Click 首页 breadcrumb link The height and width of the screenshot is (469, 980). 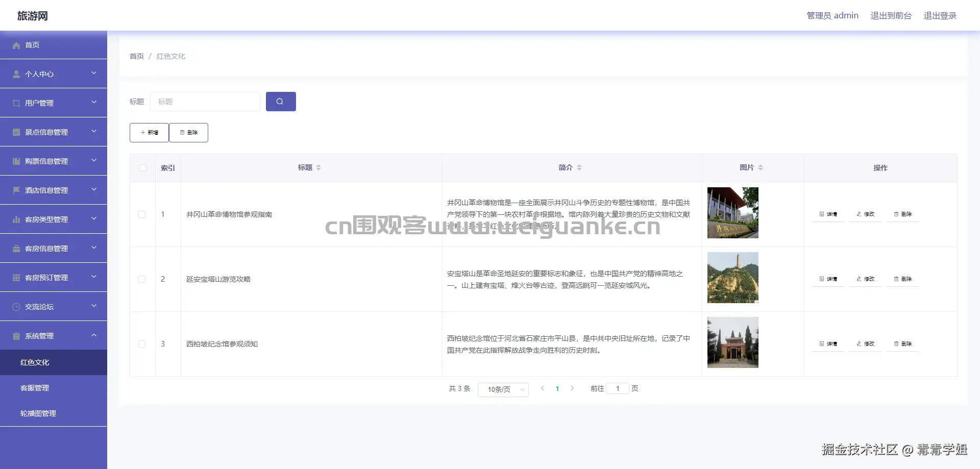pos(137,56)
